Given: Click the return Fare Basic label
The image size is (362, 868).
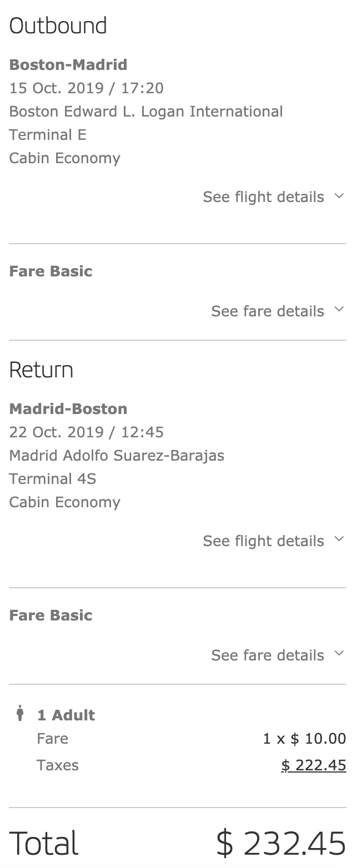Looking at the screenshot, I should point(51,615).
